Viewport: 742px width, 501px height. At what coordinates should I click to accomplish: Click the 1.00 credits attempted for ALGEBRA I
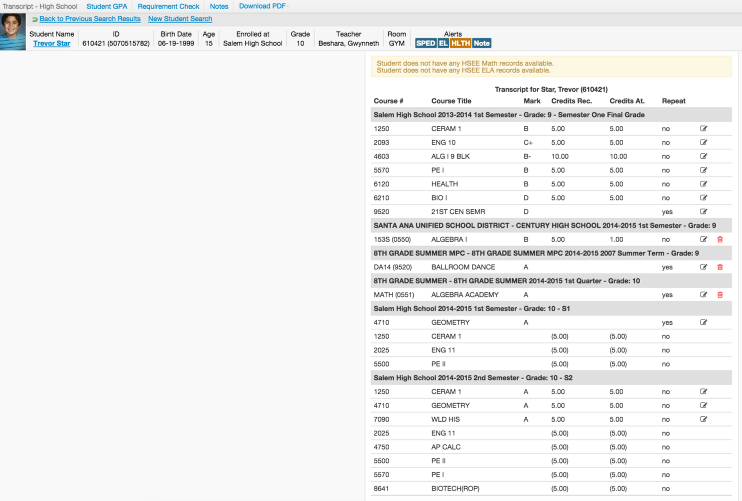616,239
